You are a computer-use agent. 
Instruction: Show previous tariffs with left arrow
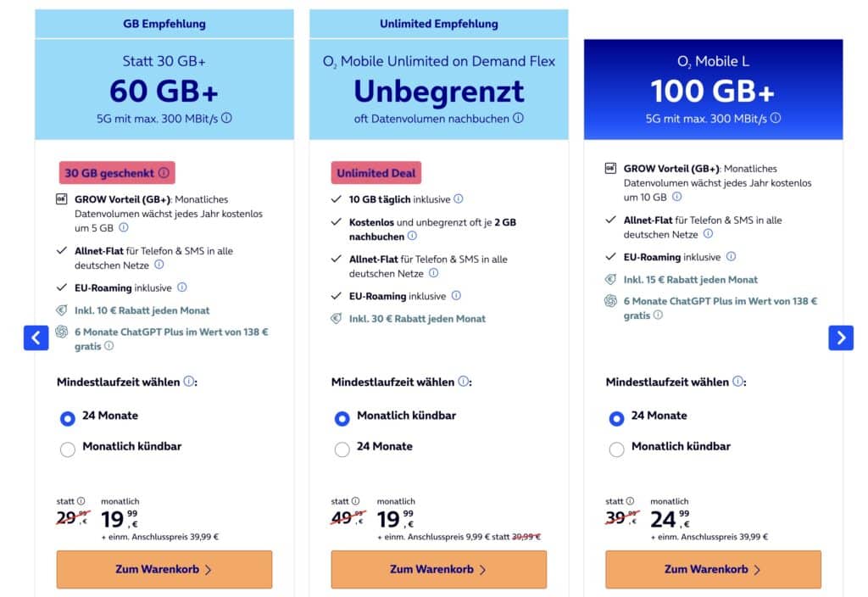pyautogui.click(x=36, y=338)
